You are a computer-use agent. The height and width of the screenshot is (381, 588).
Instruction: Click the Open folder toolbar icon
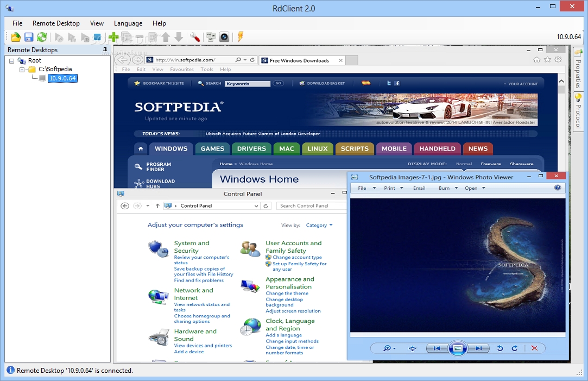(16, 37)
